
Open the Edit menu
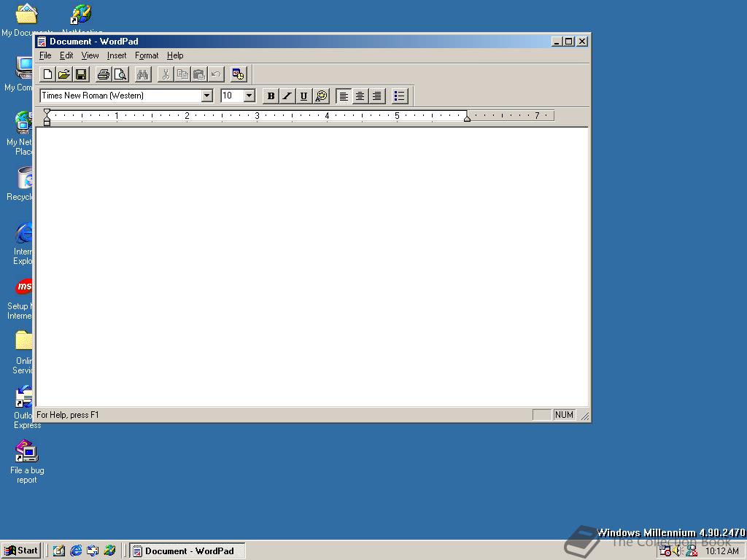(66, 55)
